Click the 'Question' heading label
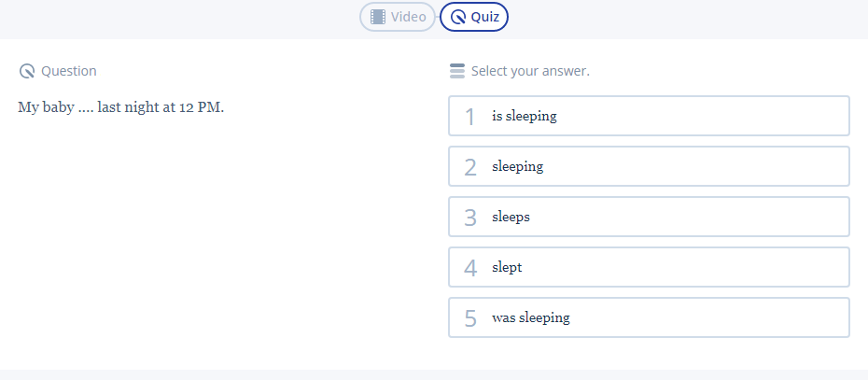The height and width of the screenshot is (380, 868). tap(68, 71)
